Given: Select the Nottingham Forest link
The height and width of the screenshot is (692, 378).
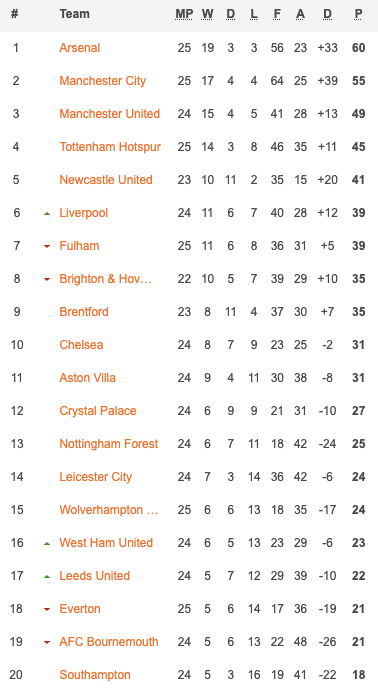Looking at the screenshot, I should (109, 444).
